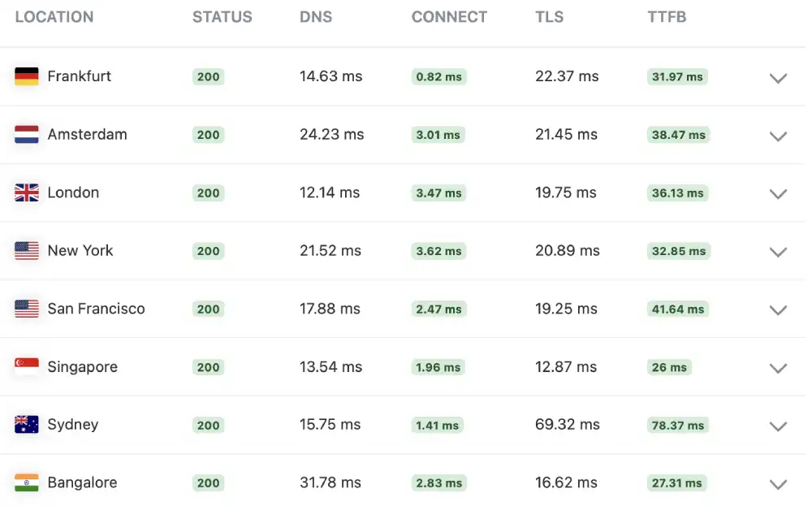
Task: Click the Amsterdam TTFB 38.47 ms badge
Action: [678, 135]
